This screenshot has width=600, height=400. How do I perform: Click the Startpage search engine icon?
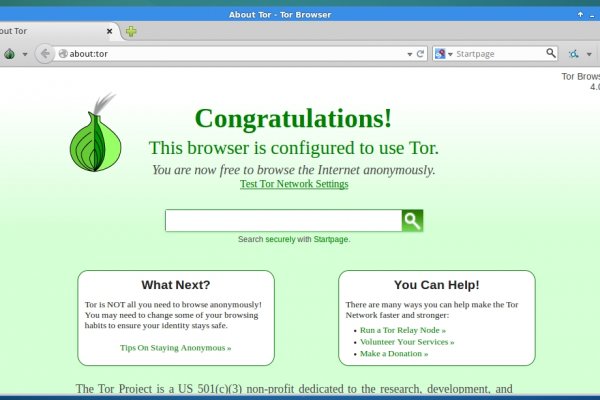click(440, 53)
